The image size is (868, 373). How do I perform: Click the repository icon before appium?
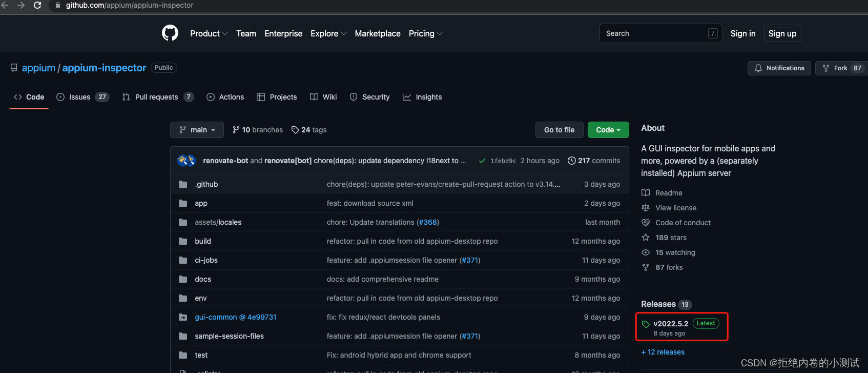coord(14,68)
